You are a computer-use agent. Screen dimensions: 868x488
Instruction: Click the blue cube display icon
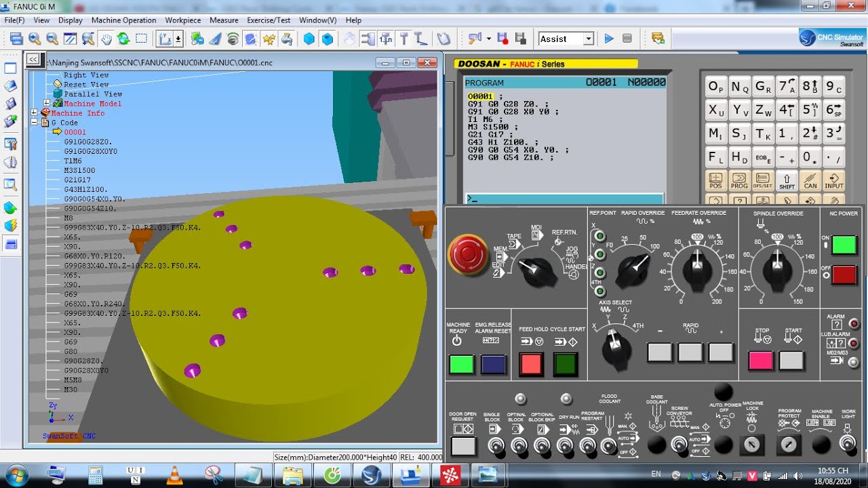pos(327,39)
